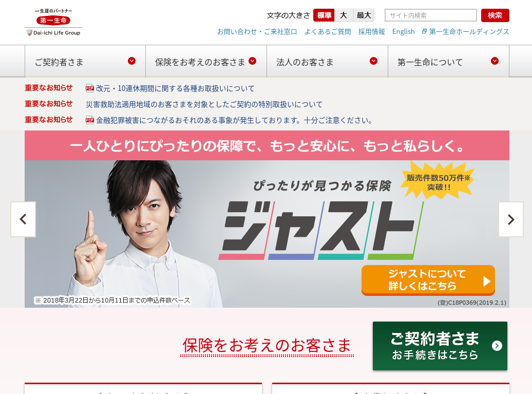Open the ご契約者さま navigation tab

tap(85, 62)
